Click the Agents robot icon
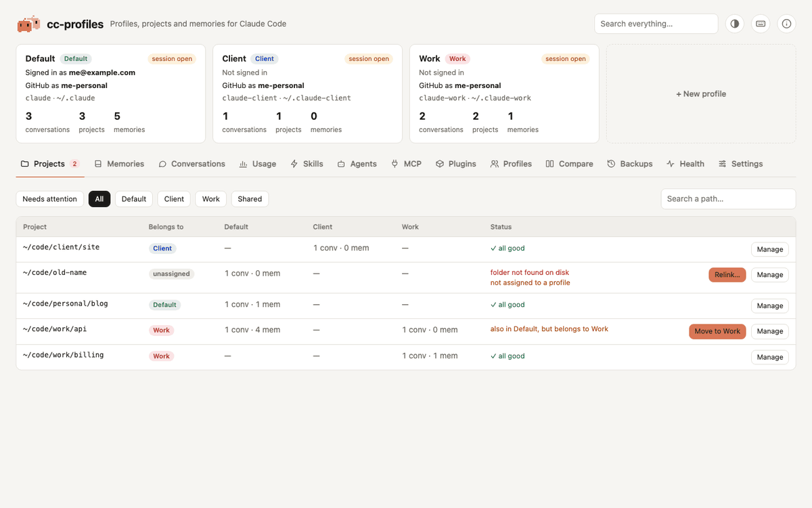The image size is (812, 508). 342,164
